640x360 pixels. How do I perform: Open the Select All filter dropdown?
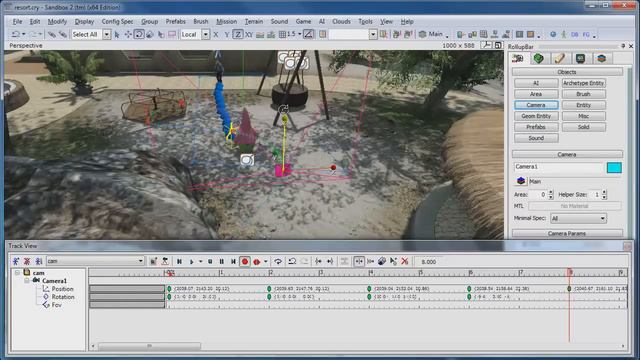107,35
